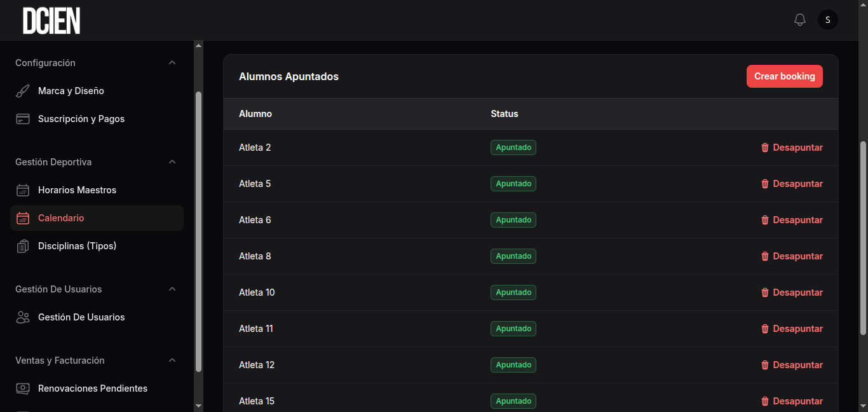Click the DCIEN logo
This screenshot has height=412, width=868.
(x=51, y=20)
